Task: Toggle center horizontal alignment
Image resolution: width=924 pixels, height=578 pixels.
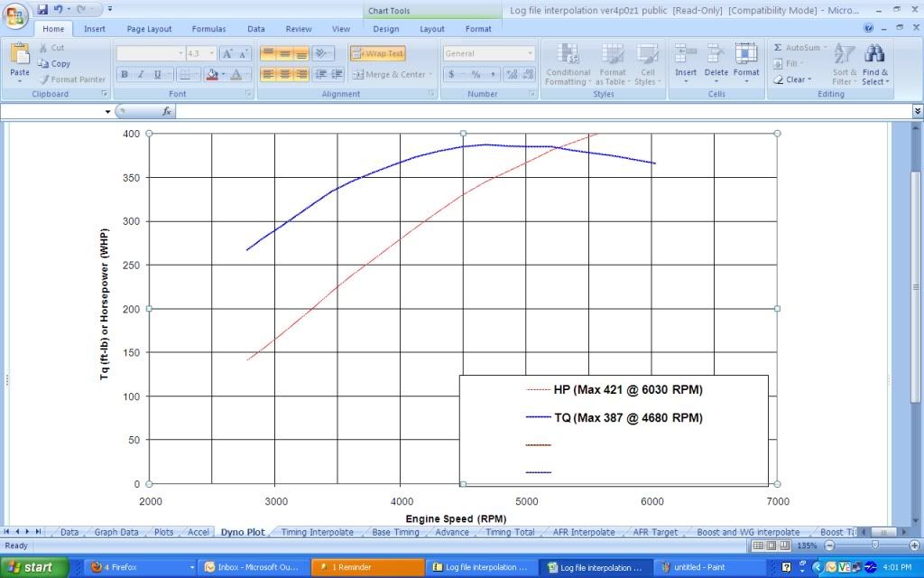Action: 285,75
